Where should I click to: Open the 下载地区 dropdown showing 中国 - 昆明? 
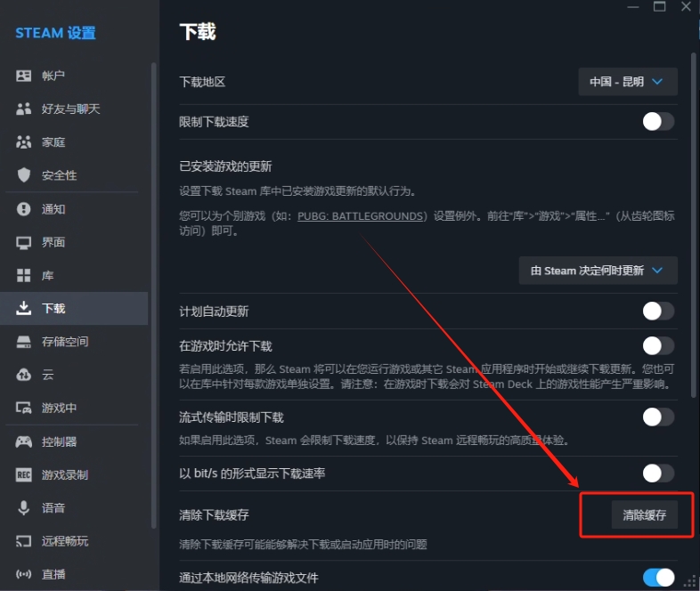click(x=628, y=82)
